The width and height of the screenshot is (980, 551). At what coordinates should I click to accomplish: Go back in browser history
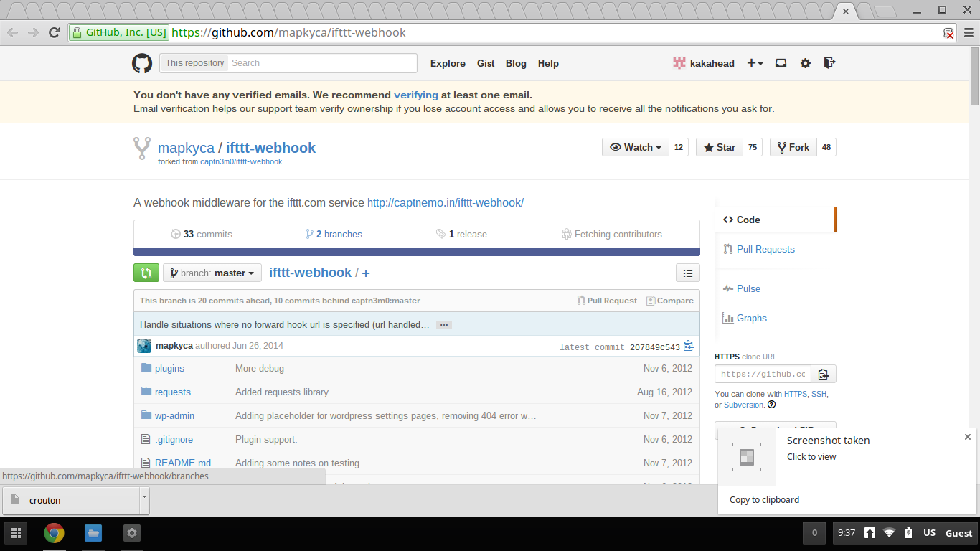(13, 32)
